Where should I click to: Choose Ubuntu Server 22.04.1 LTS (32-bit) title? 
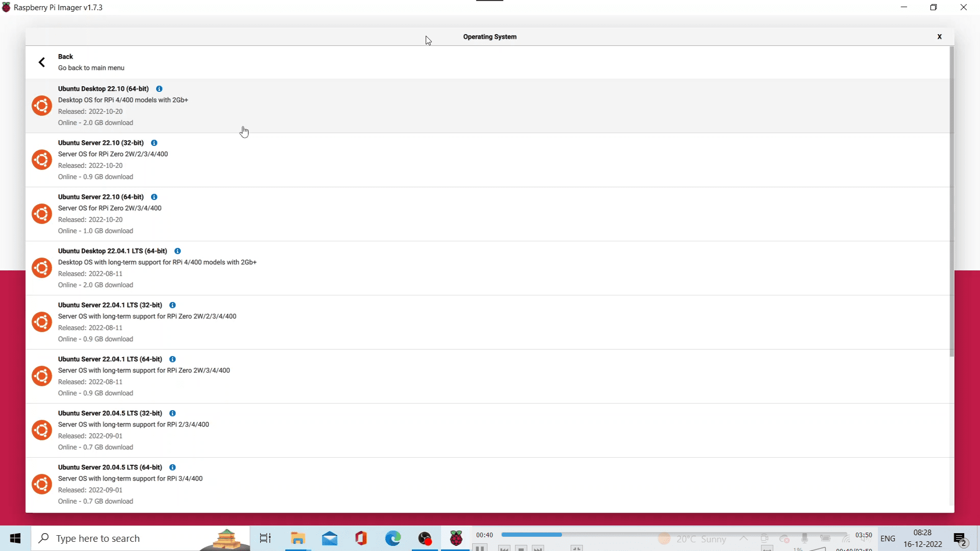(110, 305)
